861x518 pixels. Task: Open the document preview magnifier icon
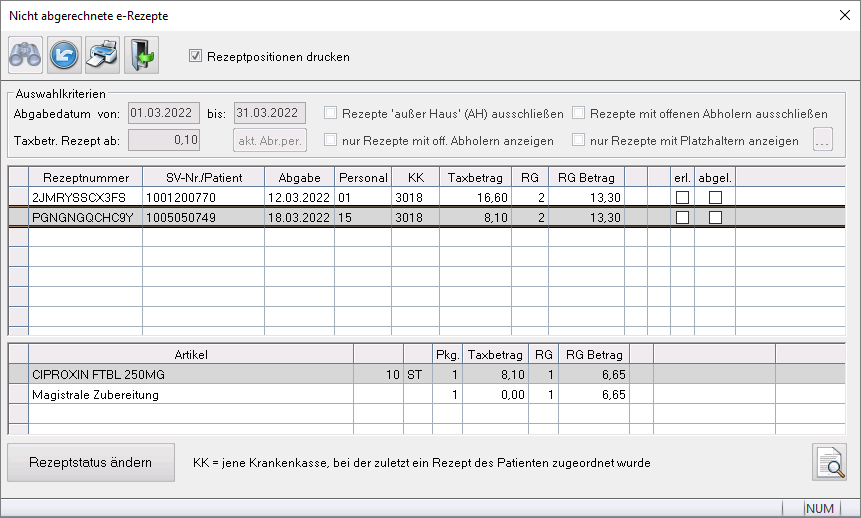[x=829, y=462]
